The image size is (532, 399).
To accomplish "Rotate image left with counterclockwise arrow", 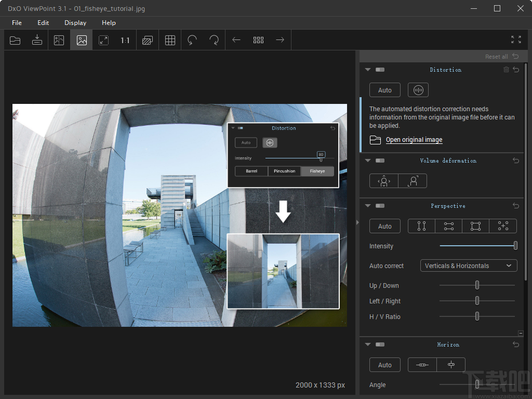I will tap(192, 40).
